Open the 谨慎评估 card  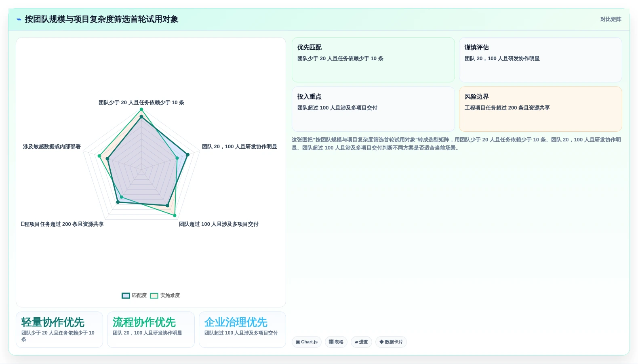pyautogui.click(x=540, y=60)
